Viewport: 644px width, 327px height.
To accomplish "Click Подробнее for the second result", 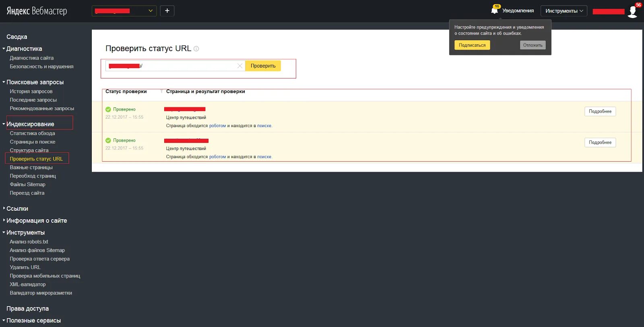I will pyautogui.click(x=600, y=142).
